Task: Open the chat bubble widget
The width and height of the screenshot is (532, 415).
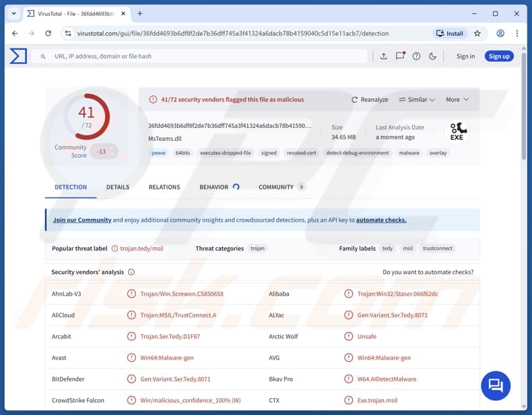Action: coord(496,385)
